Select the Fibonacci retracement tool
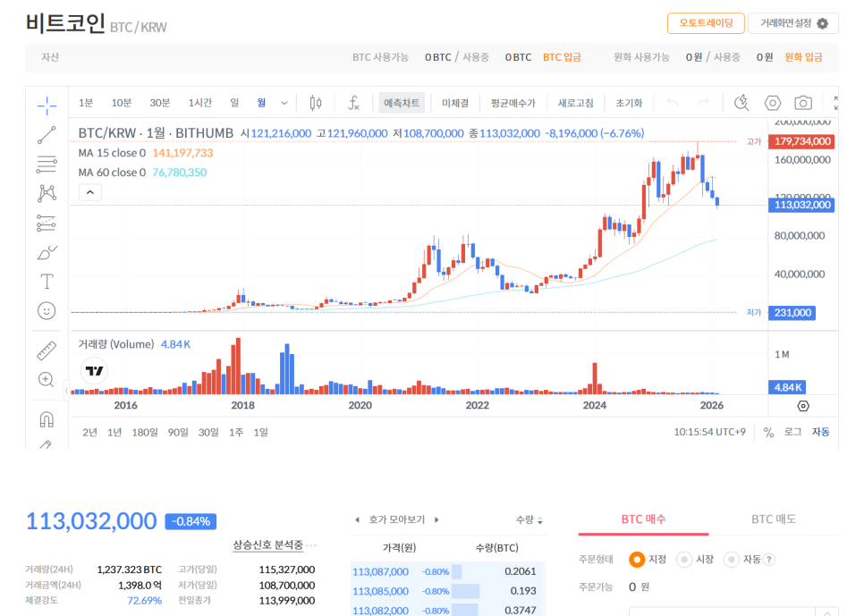864x616 pixels. [47, 164]
